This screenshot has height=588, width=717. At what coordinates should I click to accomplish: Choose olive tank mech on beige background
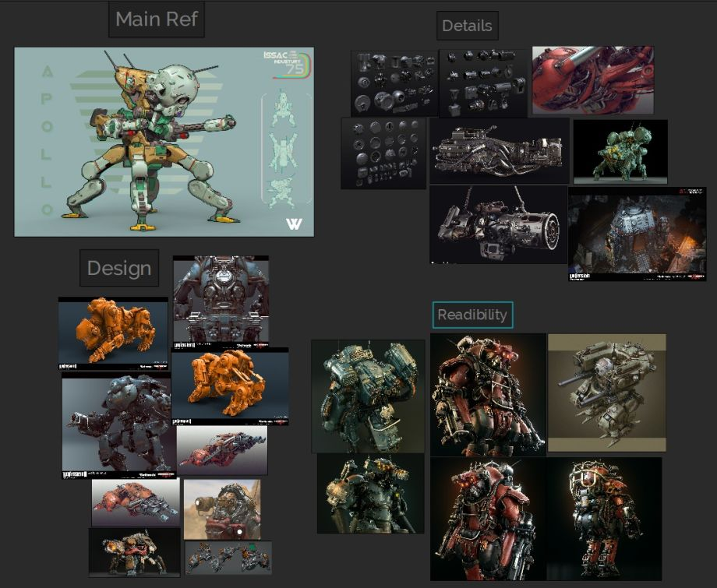pyautogui.click(x=607, y=393)
